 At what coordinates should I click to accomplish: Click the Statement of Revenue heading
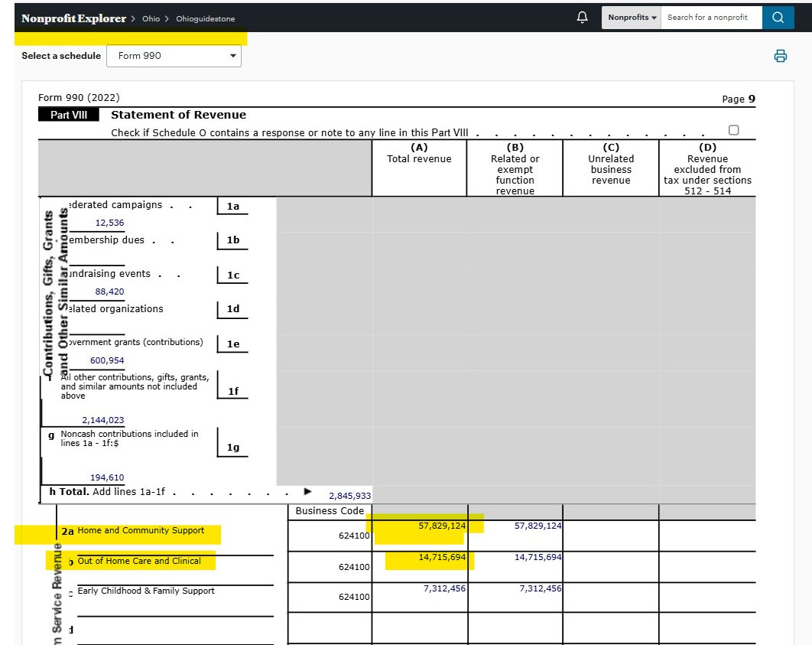pos(179,115)
